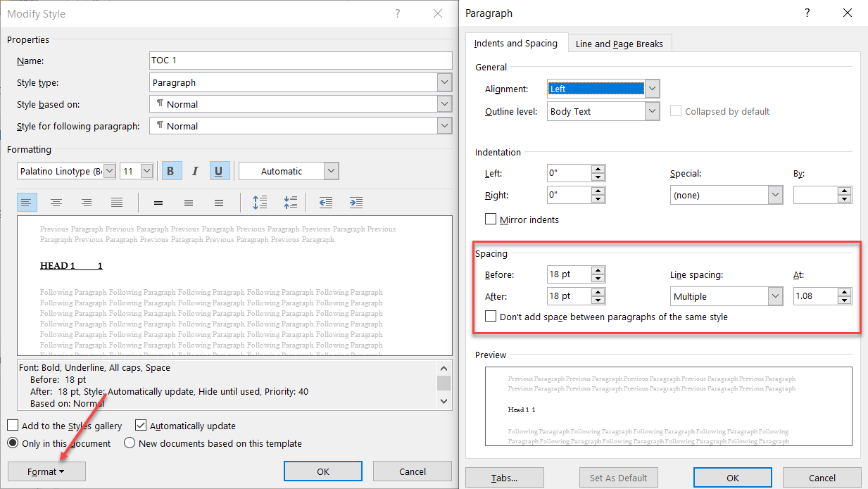Set single line spacing icon
The height and width of the screenshot is (489, 868).
click(x=158, y=203)
